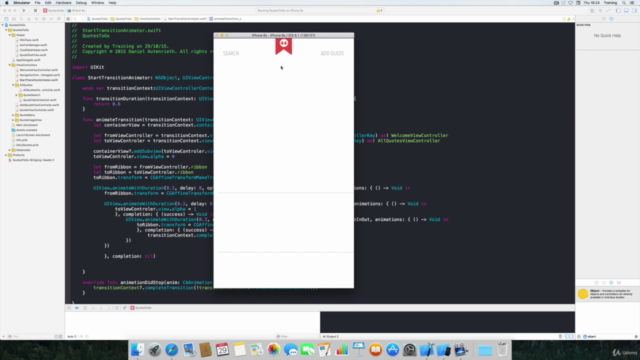The width and height of the screenshot is (640, 360).
Task: Click the yellow warning icon in jump bar
Action: pyautogui.click(x=569, y=19)
